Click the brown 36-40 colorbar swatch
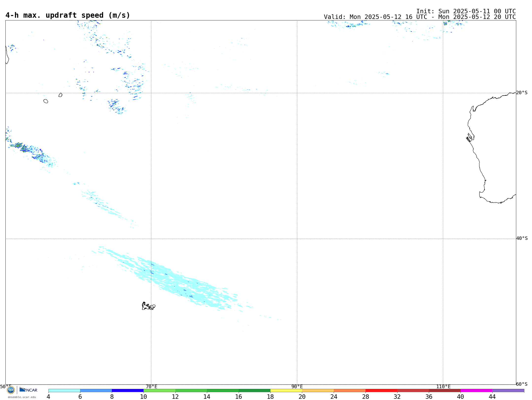 point(445,390)
